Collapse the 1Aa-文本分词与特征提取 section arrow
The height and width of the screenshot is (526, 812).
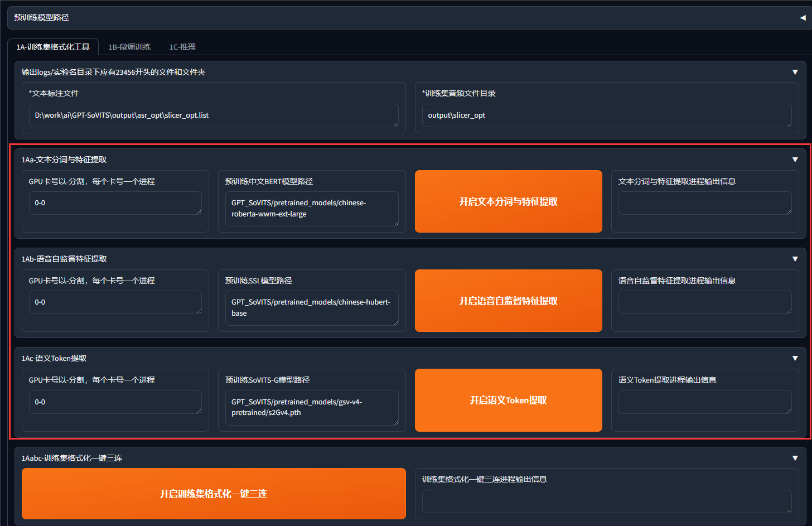point(795,160)
